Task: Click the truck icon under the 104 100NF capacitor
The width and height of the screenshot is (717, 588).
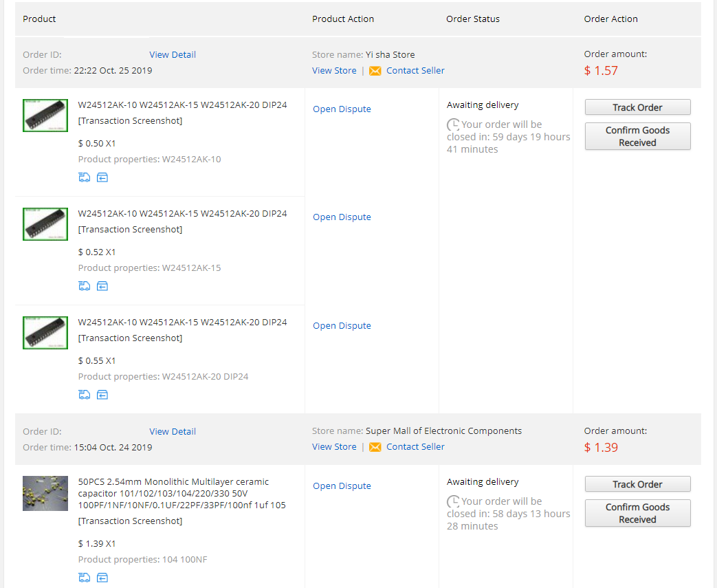Action: click(85, 577)
